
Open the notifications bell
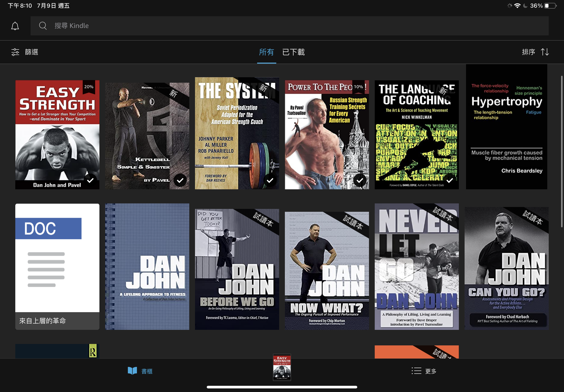pos(15,26)
